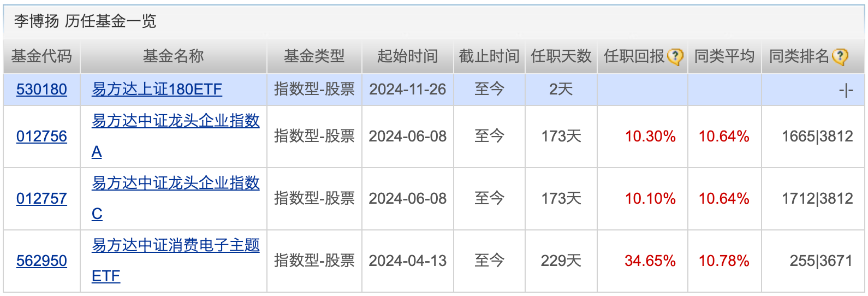Click the 任职天数 column header
Image resolution: width=868 pixels, height=296 pixels.
(x=561, y=56)
